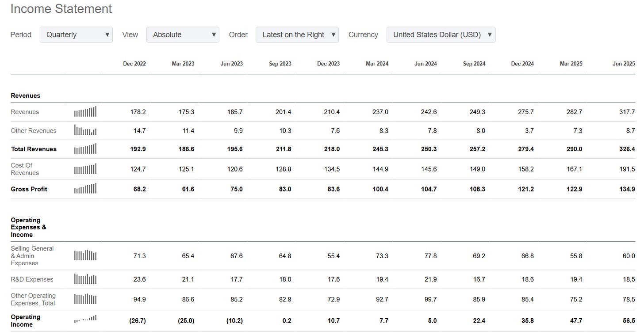Click the Cost Of Revenues row label
Screen dimensions: 644x335
click(25, 169)
